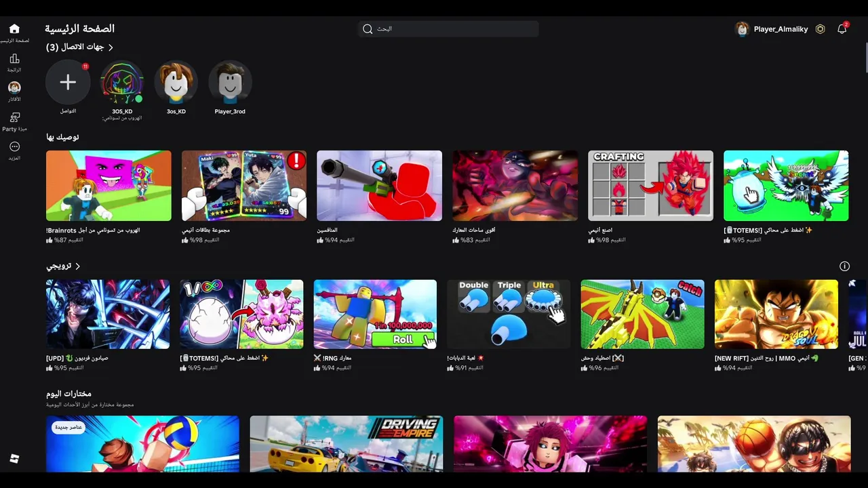This screenshot has width=868, height=488.
Task: Open the strongest battlegrounds game thumbnail
Action: click(x=515, y=186)
